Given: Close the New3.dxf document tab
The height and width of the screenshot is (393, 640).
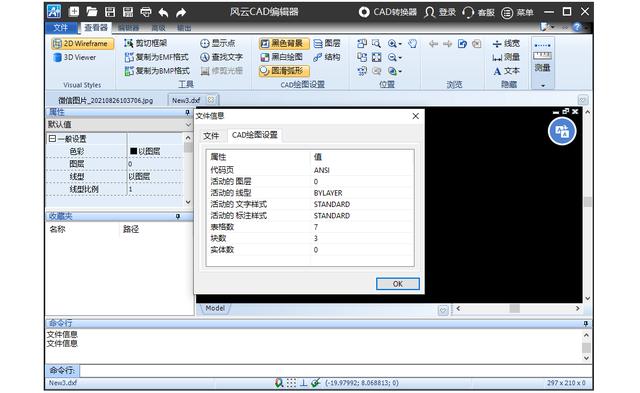Looking at the screenshot, I should click(211, 100).
